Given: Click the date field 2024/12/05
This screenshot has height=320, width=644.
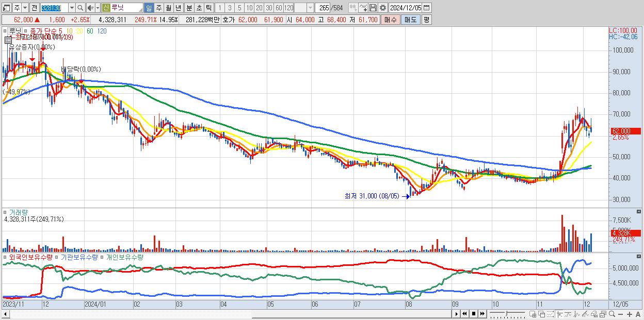Looking at the screenshot, I should click(406, 8).
